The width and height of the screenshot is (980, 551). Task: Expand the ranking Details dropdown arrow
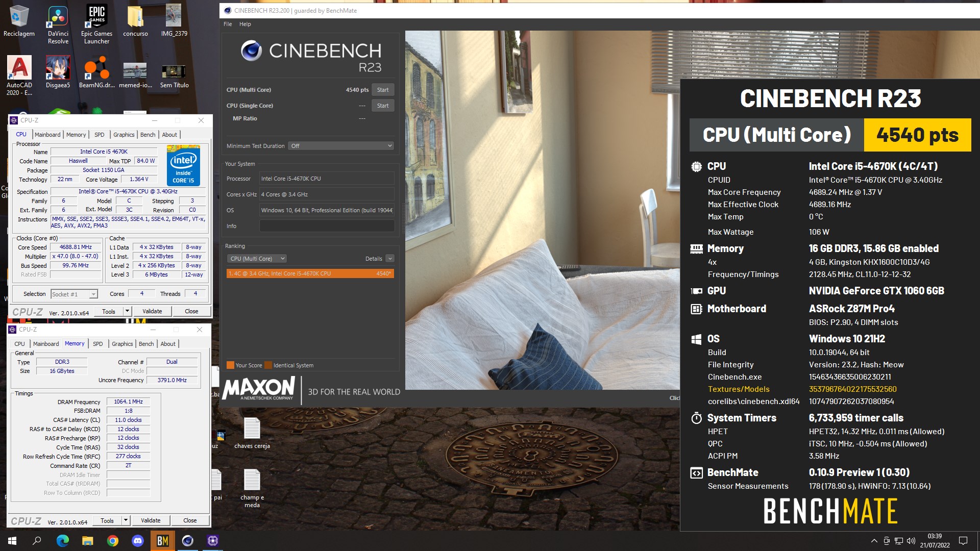click(x=390, y=259)
